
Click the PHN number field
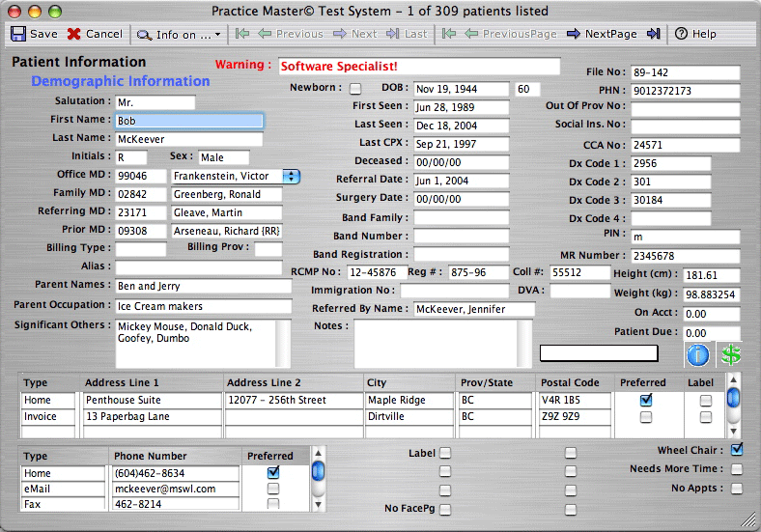[x=686, y=91]
